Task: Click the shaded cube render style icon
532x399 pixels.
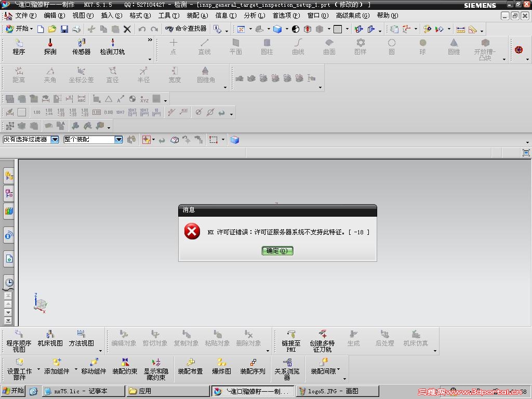Action: (x=277, y=29)
